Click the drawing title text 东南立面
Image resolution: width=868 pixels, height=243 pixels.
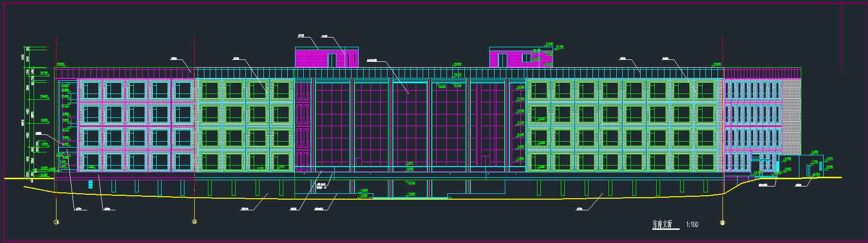pyautogui.click(x=662, y=224)
